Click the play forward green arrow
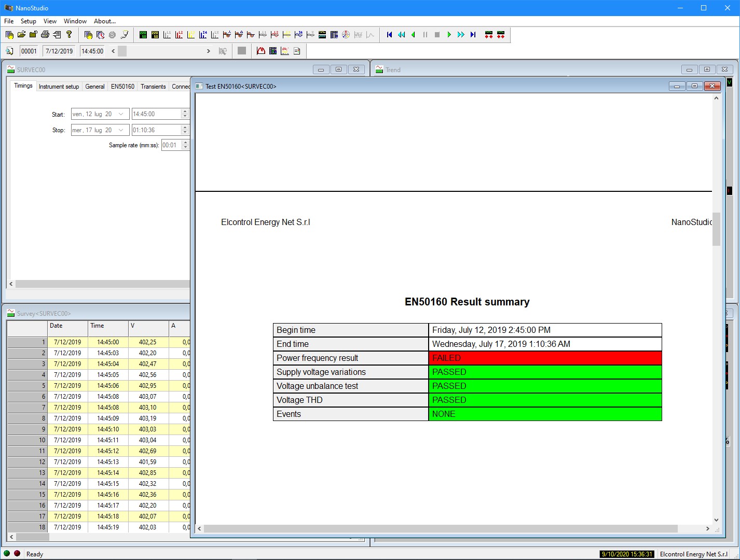 tap(449, 35)
